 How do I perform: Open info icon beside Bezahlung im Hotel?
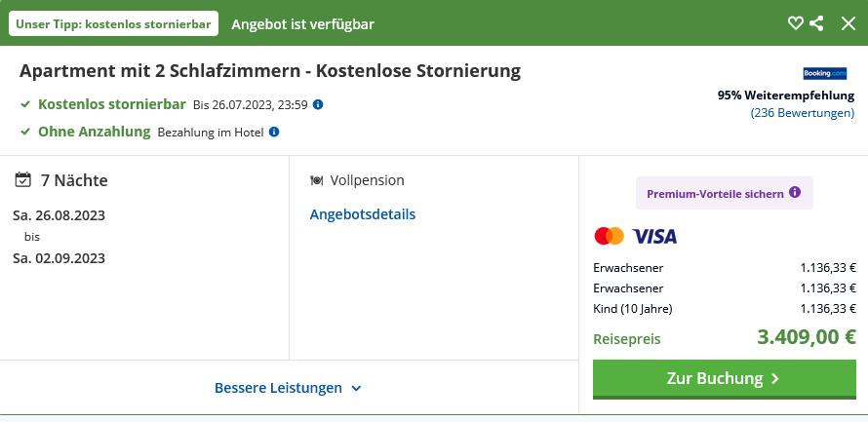[x=274, y=132]
